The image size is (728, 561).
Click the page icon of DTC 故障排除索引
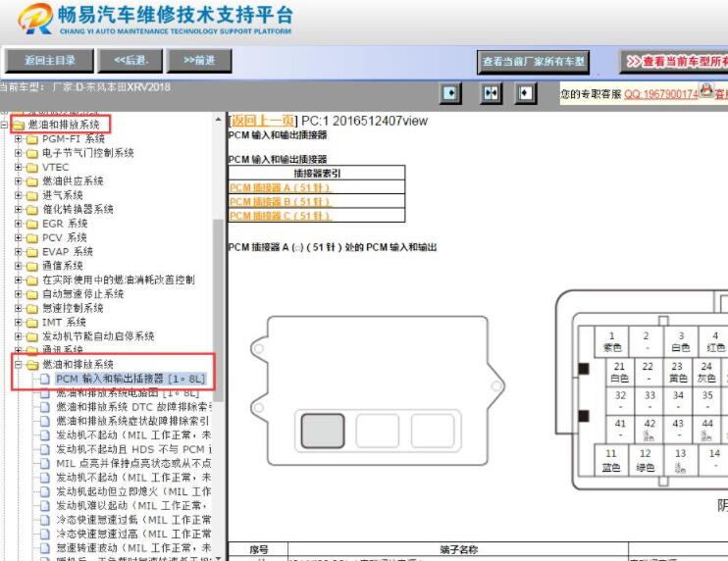(44, 407)
